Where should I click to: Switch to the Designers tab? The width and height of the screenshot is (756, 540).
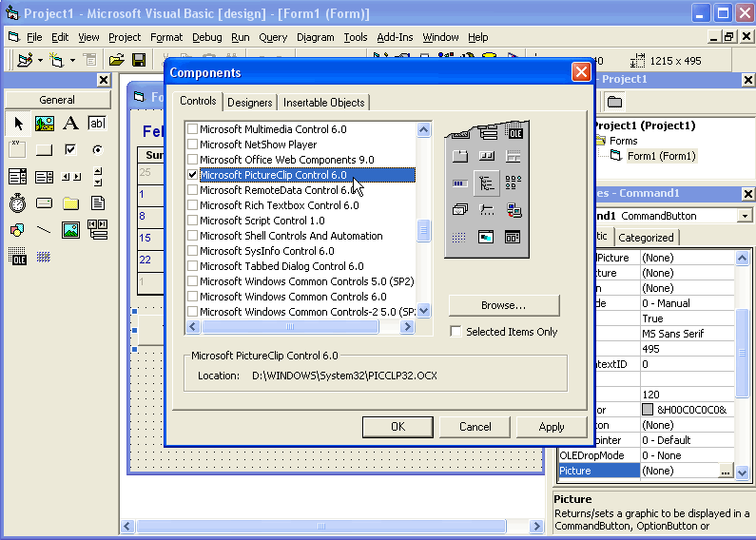[250, 103]
